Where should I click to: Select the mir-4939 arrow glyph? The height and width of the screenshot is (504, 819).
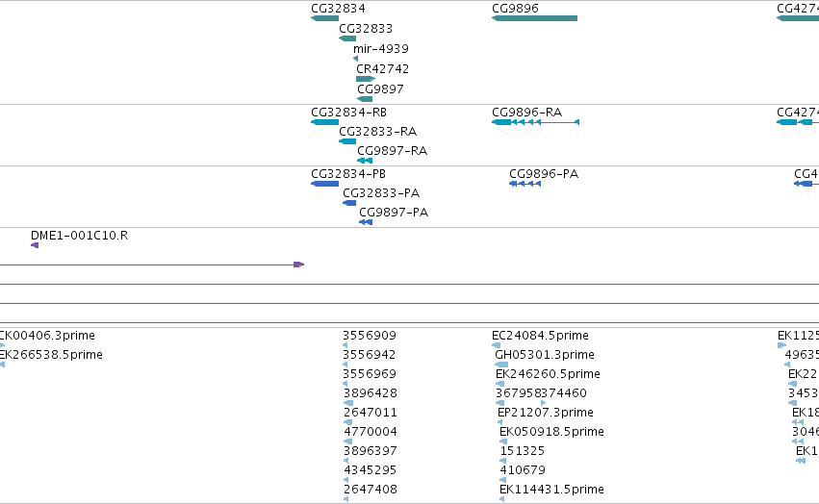[356, 59]
